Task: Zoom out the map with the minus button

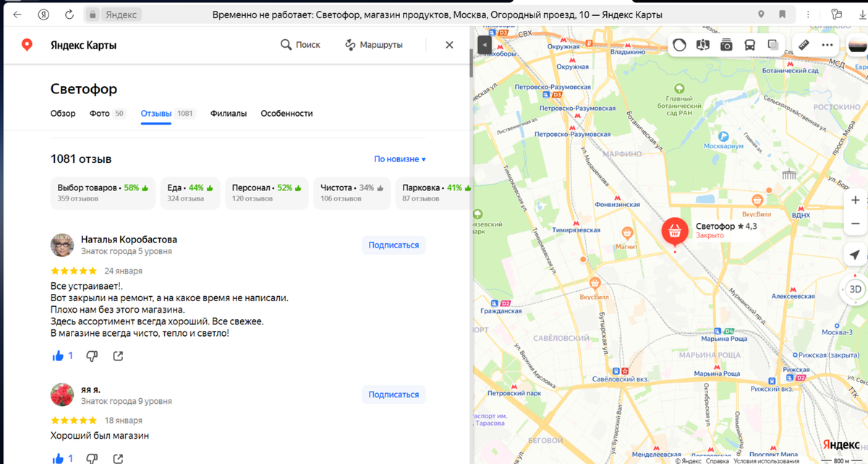Action: click(x=855, y=224)
